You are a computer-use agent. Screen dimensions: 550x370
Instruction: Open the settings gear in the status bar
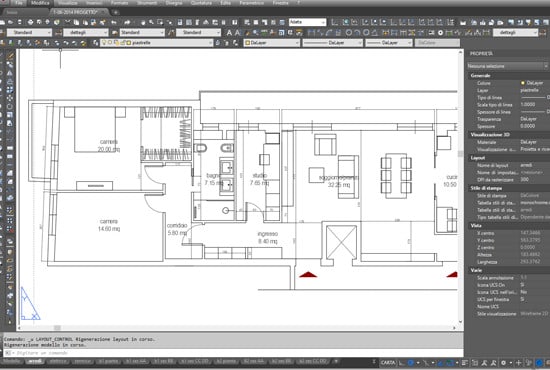(x=503, y=363)
